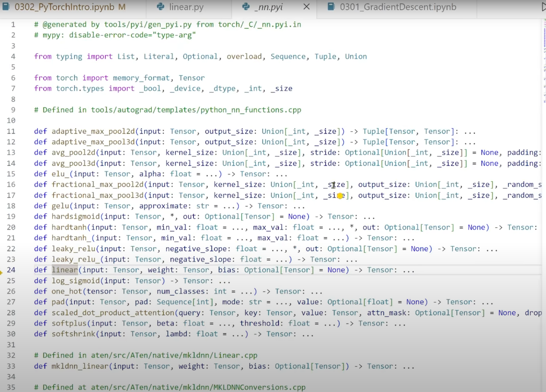Click the notebook icon on 0302_PyTorchIntro tab
The image size is (546, 392).
(x=6, y=7)
